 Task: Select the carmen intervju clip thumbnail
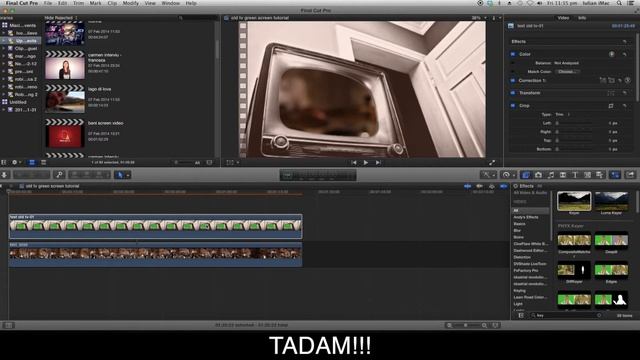click(x=65, y=65)
